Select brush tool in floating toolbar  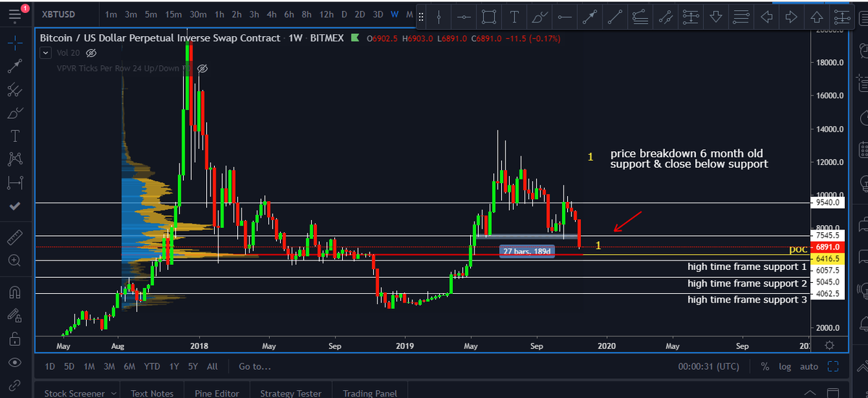click(x=539, y=17)
